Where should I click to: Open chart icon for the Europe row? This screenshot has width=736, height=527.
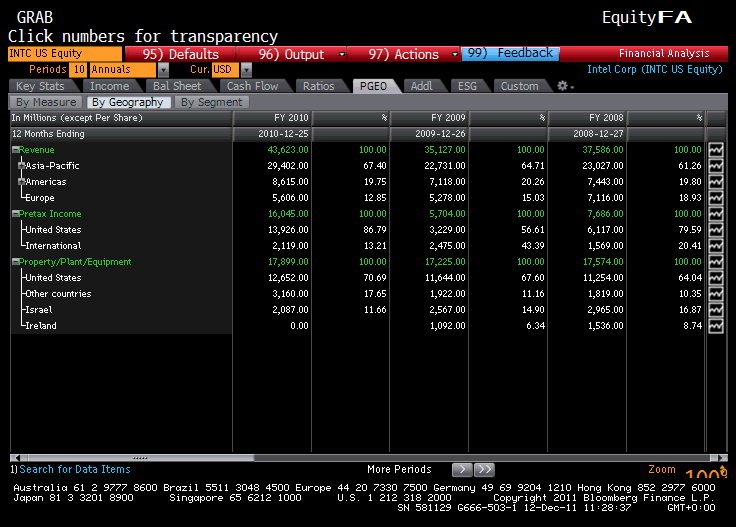coord(715,198)
